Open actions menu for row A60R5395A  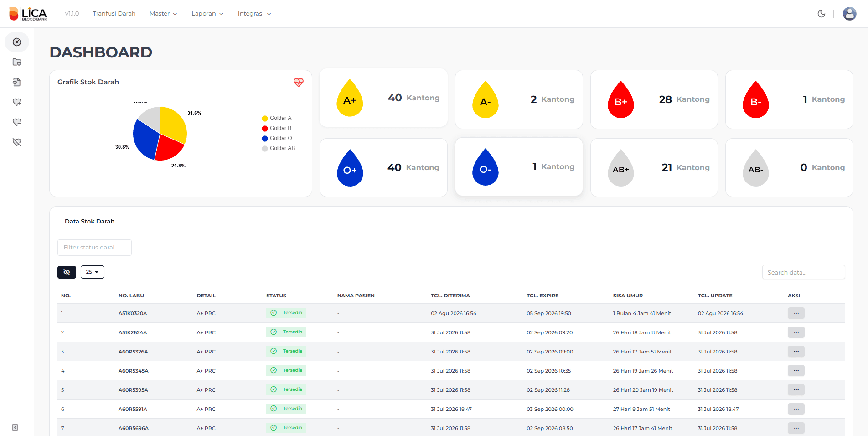(796, 390)
